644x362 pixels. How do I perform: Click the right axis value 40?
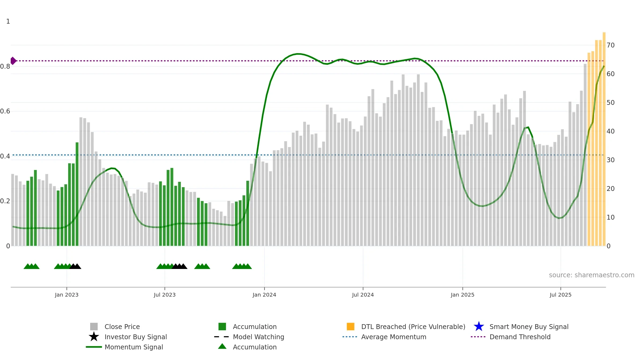(x=610, y=131)
